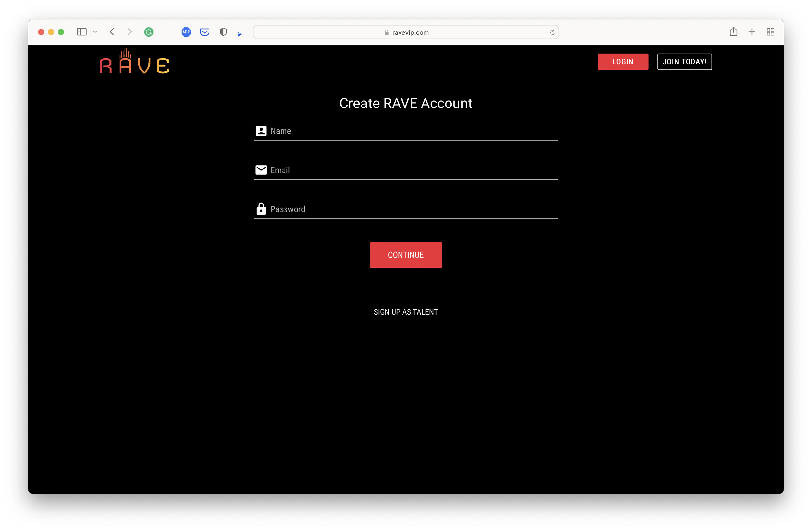Open the Adblock Plus extension
The width and height of the screenshot is (812, 531).
(x=186, y=32)
